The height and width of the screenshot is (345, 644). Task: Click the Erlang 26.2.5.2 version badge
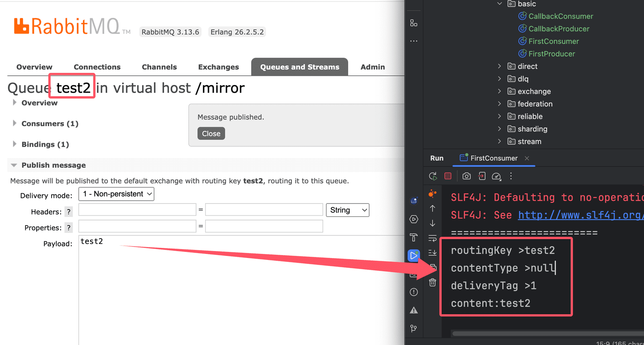tap(237, 32)
